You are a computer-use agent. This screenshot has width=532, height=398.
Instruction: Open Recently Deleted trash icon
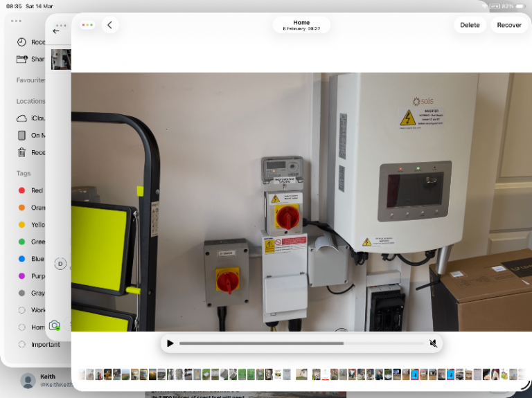(22, 153)
